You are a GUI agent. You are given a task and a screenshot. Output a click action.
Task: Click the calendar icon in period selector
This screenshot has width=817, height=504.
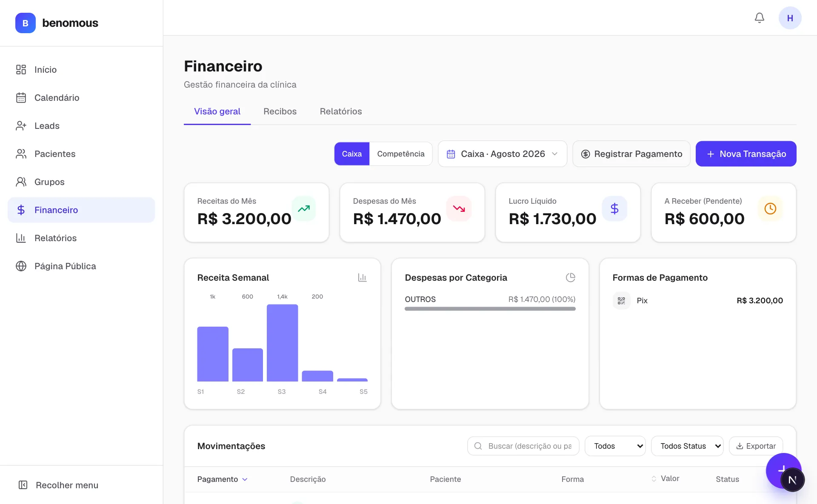[x=451, y=154]
